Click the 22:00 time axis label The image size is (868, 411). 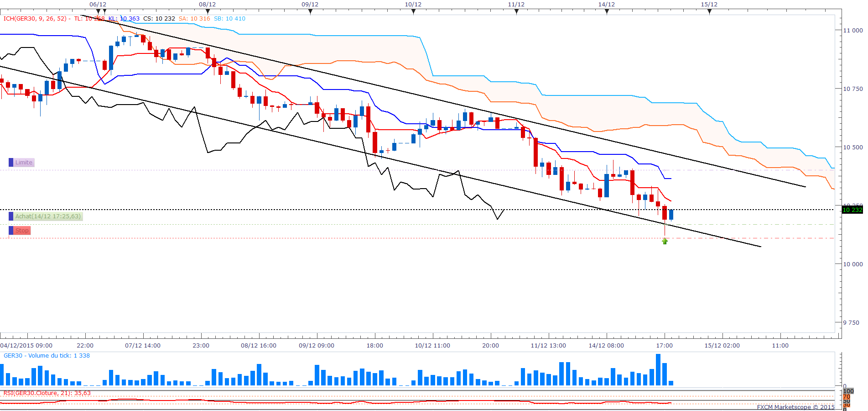[x=85, y=346]
